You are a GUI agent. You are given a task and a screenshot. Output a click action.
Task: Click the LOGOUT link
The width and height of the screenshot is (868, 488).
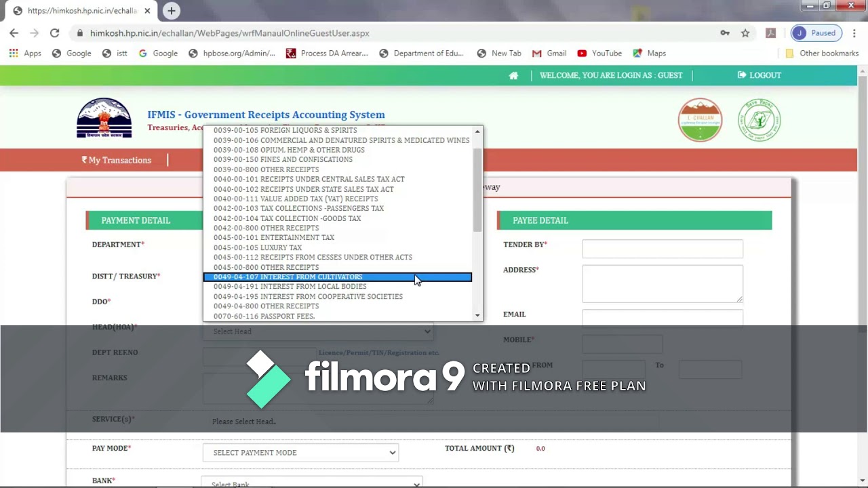tap(759, 75)
